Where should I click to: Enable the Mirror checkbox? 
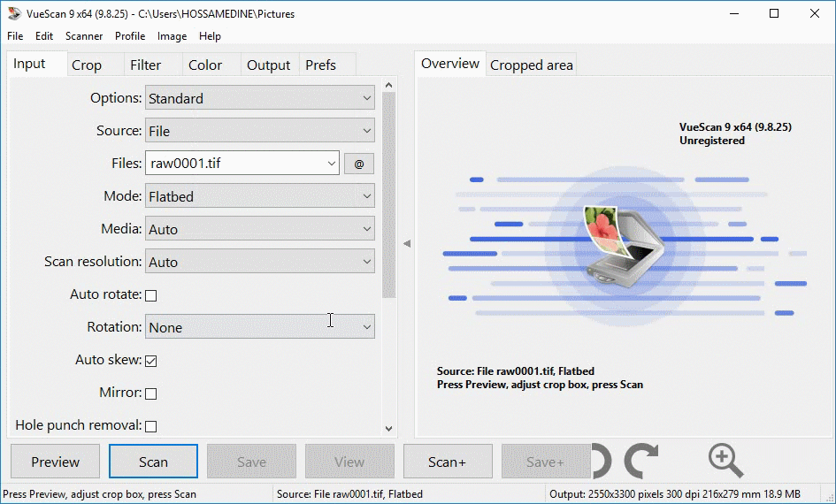(151, 393)
